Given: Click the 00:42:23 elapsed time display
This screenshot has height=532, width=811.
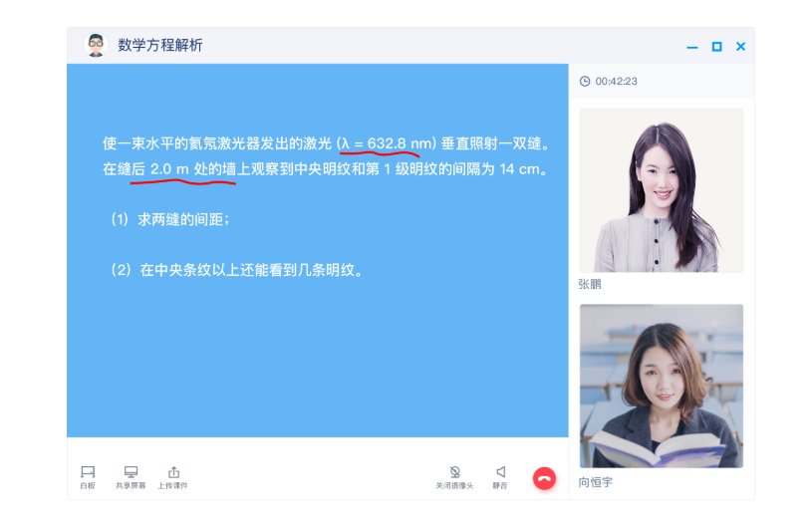Looking at the screenshot, I should click(x=616, y=81).
